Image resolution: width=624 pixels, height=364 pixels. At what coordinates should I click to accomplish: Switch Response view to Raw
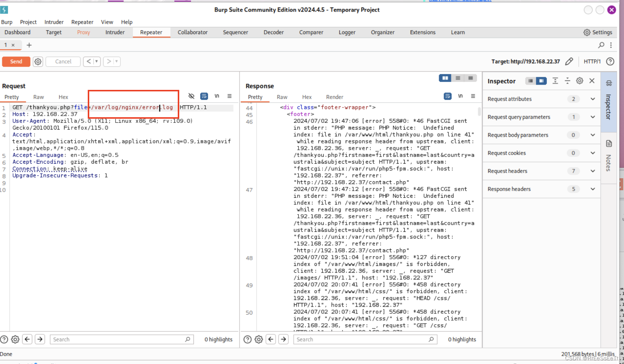tap(282, 97)
